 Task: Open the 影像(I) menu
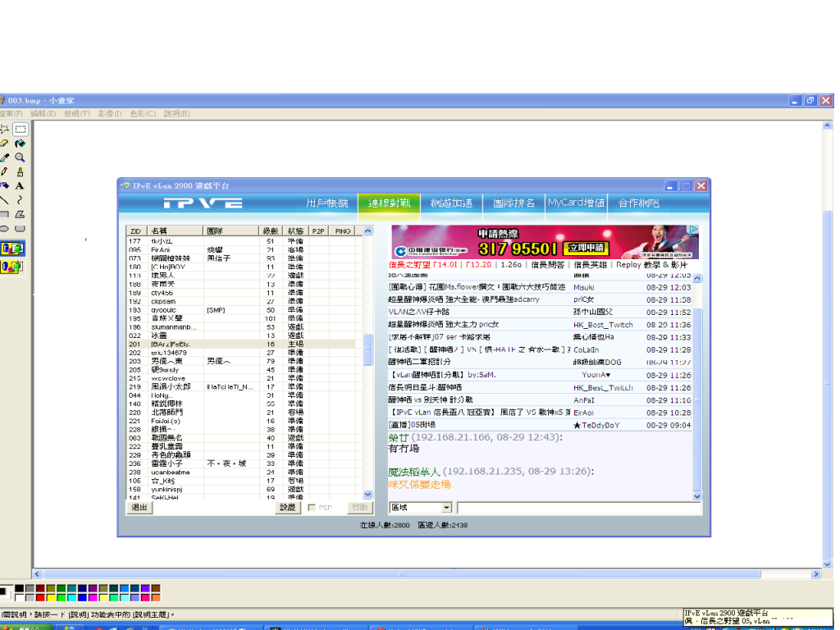(110, 113)
